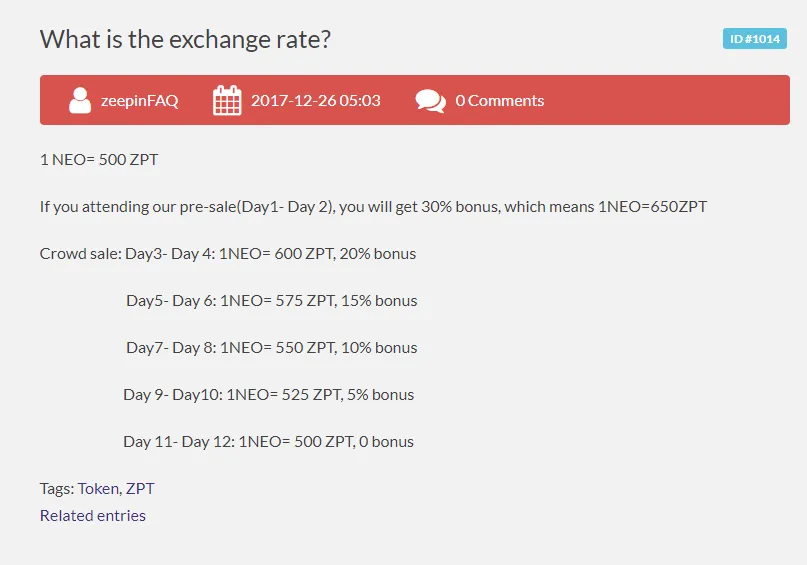Click the 'Tags:' label
The image size is (807, 565).
57,488
